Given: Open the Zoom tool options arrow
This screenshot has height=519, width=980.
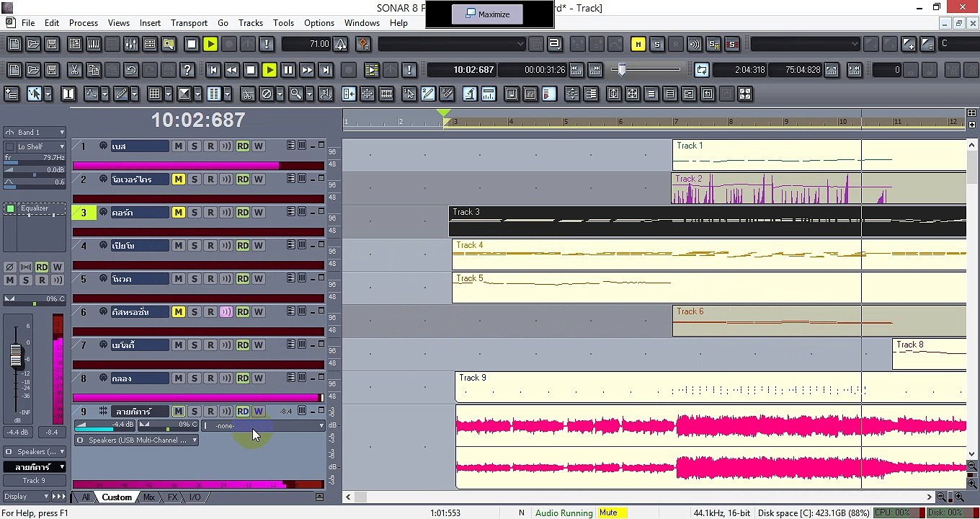Looking at the screenshot, I should [309, 94].
